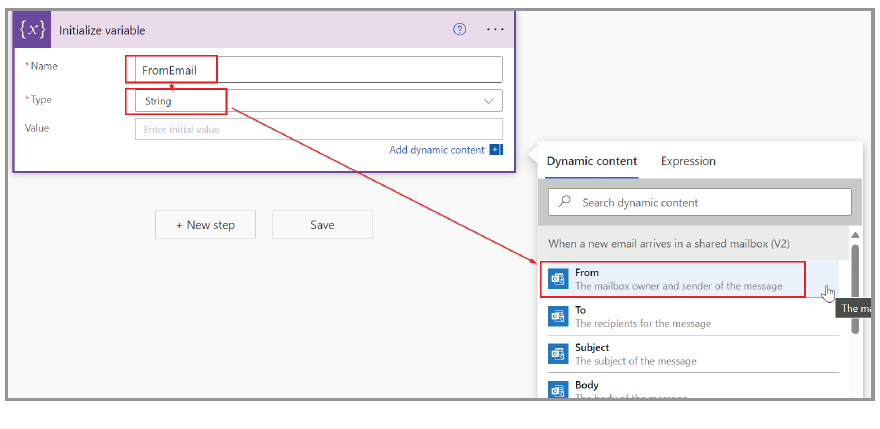Screen dimensions: 880x429
Task: Focus the Search dynamic content box
Action: (x=710, y=202)
